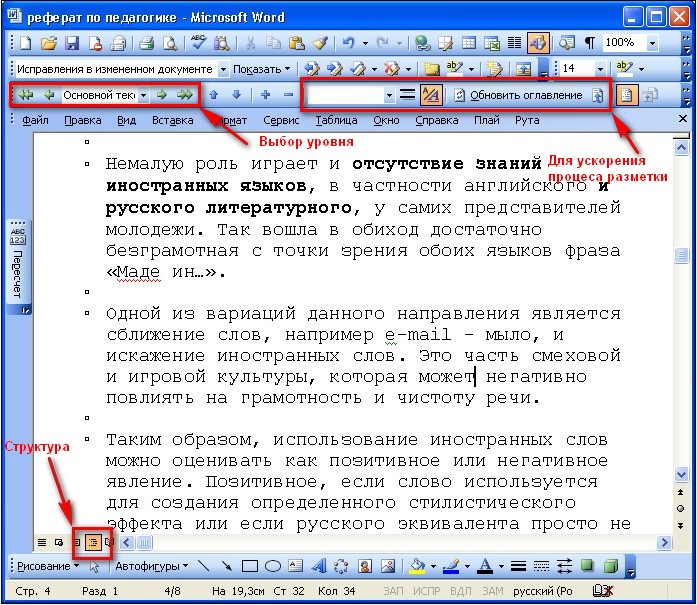Open outline level Основной текст dropdown
The width and height of the screenshot is (697, 605).
coord(143,95)
